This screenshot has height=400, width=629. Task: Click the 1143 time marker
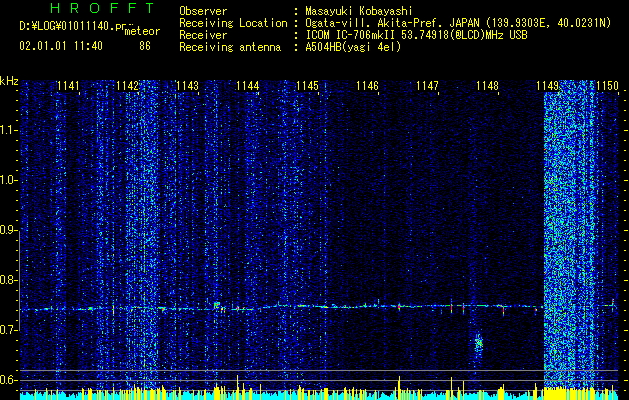[x=187, y=86]
